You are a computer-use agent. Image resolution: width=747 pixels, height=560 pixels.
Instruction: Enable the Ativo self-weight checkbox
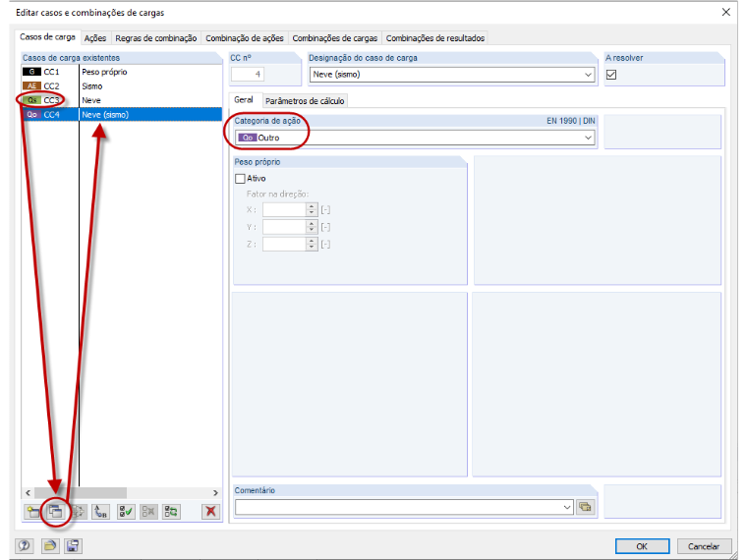(x=240, y=179)
